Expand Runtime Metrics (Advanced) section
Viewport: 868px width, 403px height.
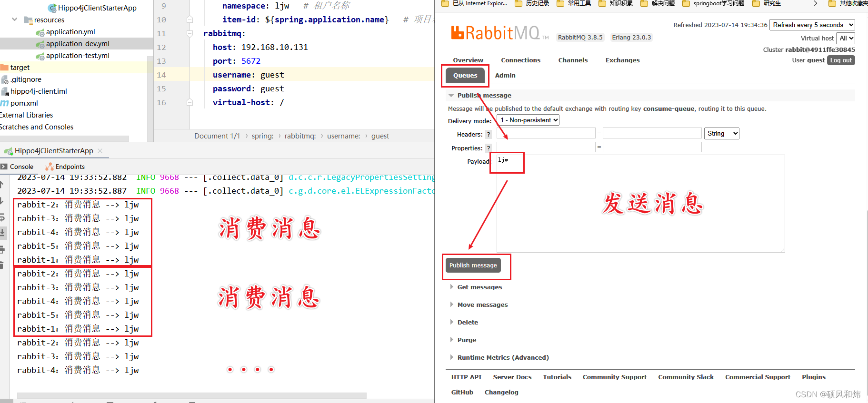coord(451,357)
